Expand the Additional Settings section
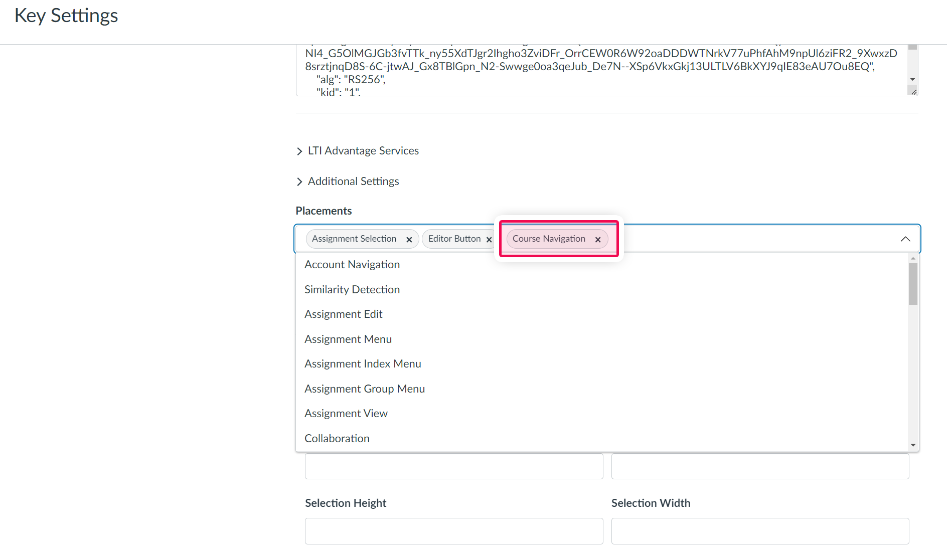 pos(348,181)
